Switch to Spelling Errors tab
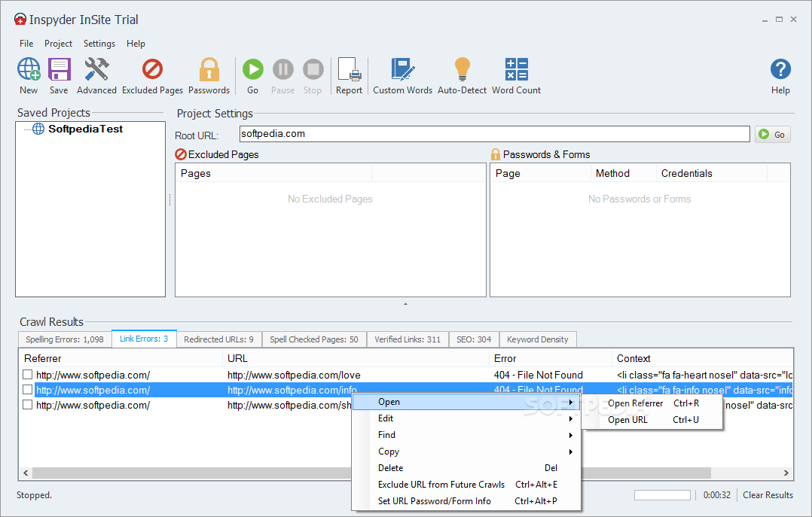 (65, 339)
